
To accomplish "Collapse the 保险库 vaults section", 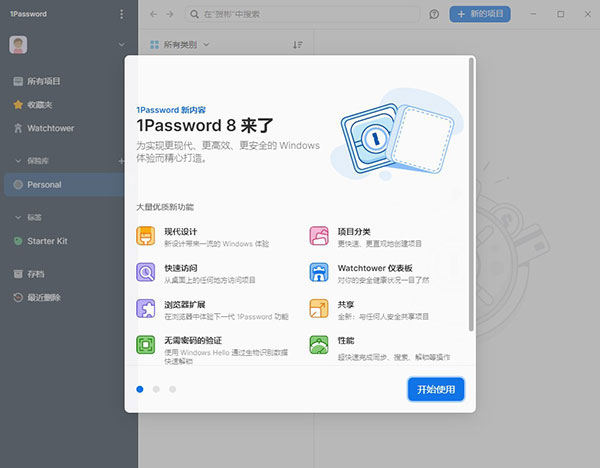I will 18,161.
